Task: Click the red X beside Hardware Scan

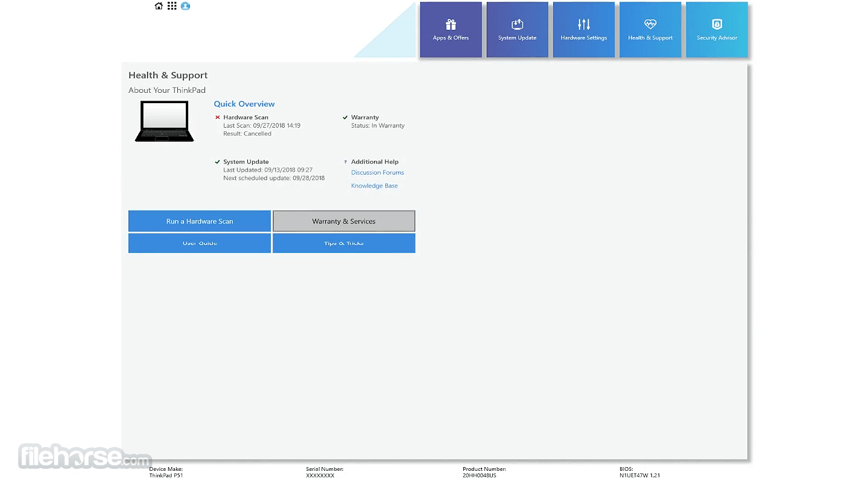Action: tap(218, 118)
